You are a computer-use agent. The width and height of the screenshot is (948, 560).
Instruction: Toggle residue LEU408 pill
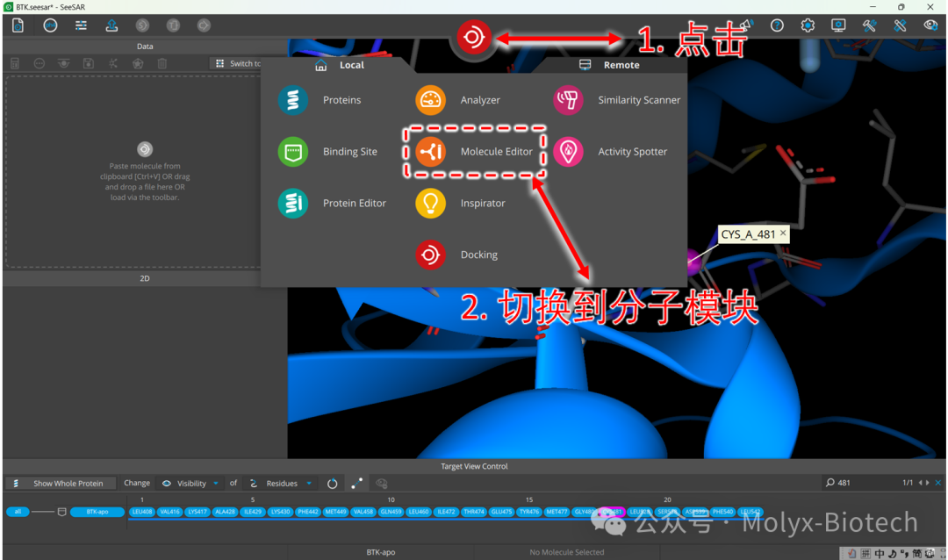142,512
